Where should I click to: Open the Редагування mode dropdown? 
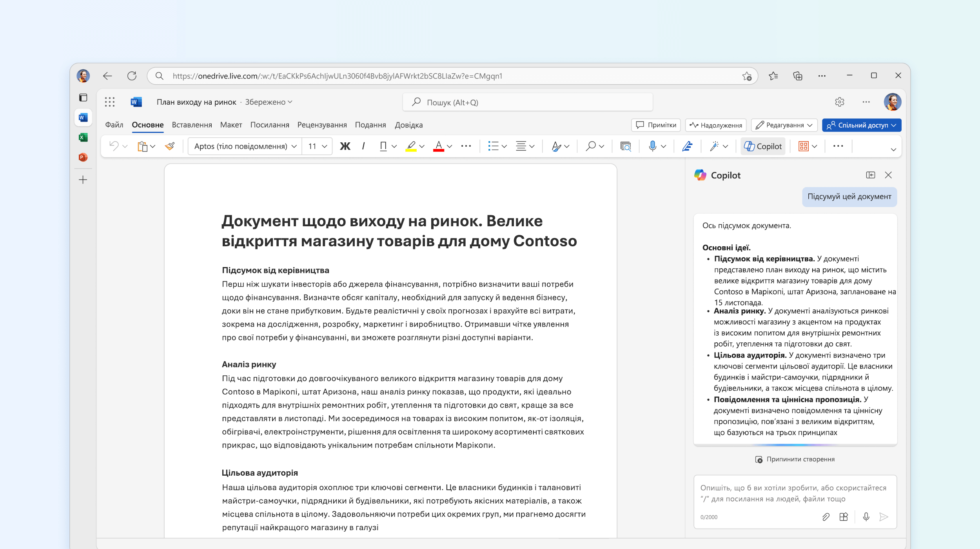click(x=784, y=125)
